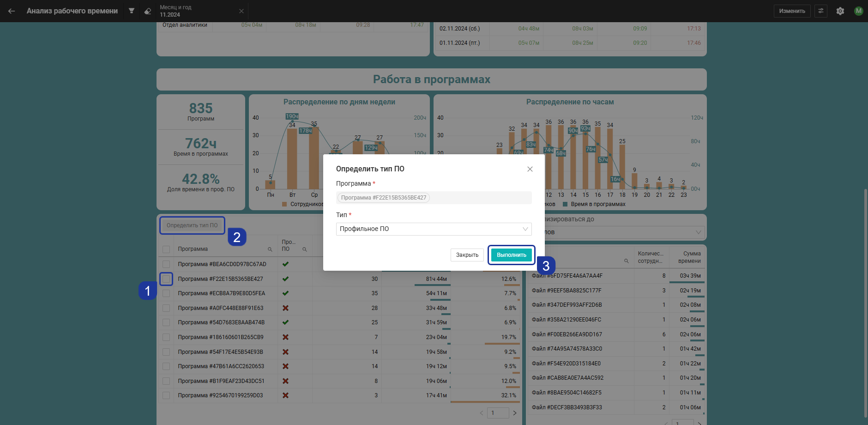Select row 'Файл #9EEF5BA8825C177F'
Image resolution: width=868 pixels, height=425 pixels.
click(x=616, y=291)
